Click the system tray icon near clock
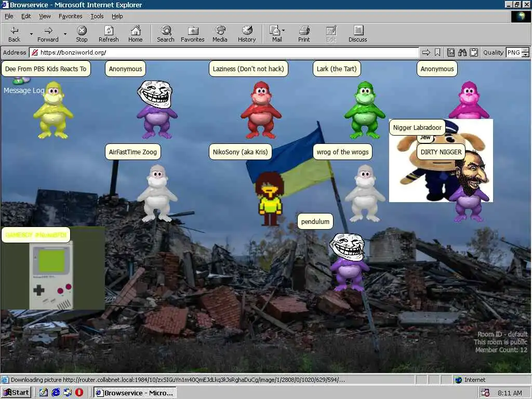This screenshot has width=532, height=399. coord(485,393)
